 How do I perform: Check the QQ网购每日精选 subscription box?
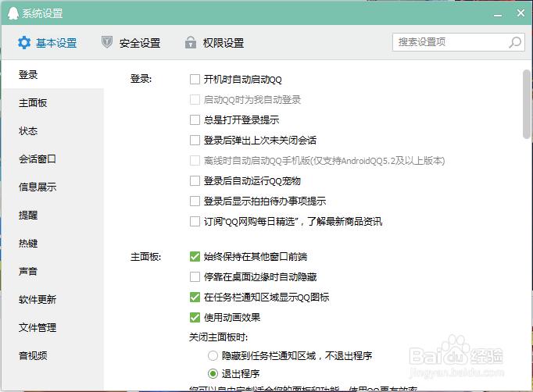tap(195, 222)
